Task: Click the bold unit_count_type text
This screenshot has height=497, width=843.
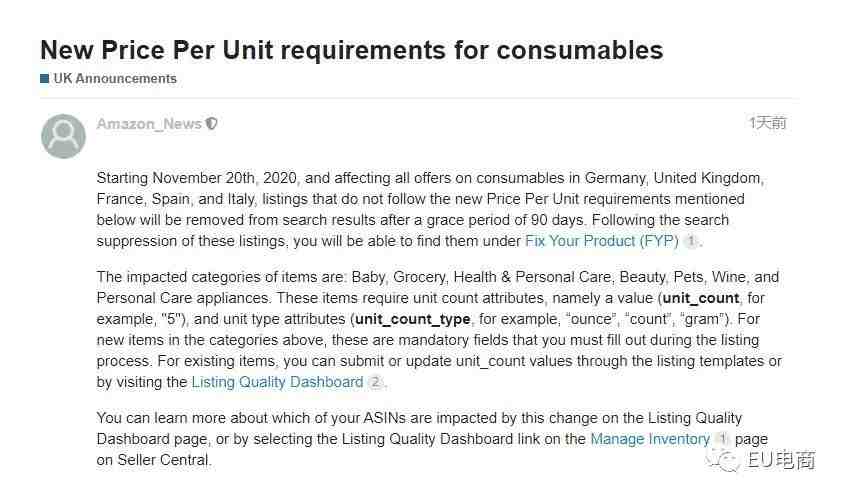Action: click(x=412, y=319)
